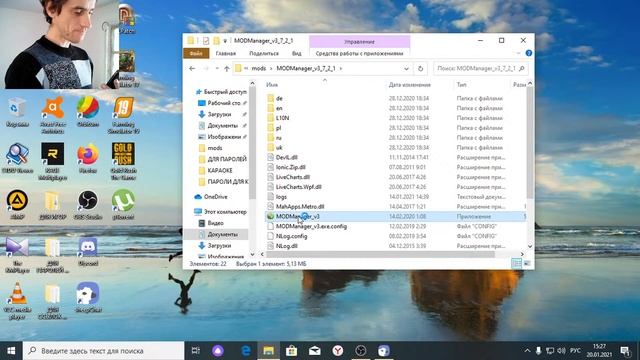
Task: Click the Windows taskbar search field
Action: pos(104,351)
